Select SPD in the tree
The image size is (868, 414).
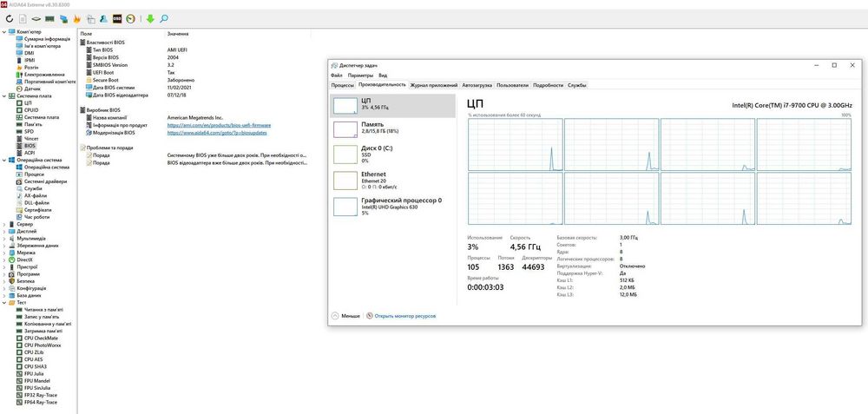click(29, 132)
